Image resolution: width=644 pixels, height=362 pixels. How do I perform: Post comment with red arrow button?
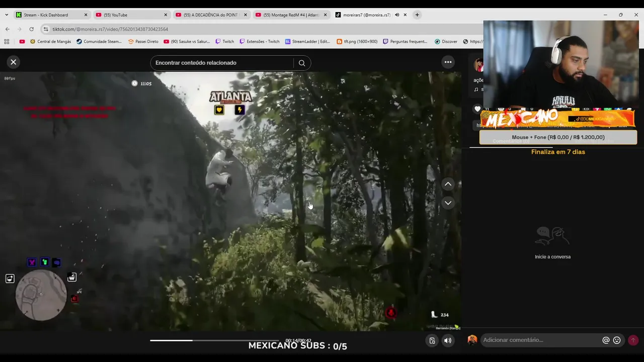pos(633,340)
